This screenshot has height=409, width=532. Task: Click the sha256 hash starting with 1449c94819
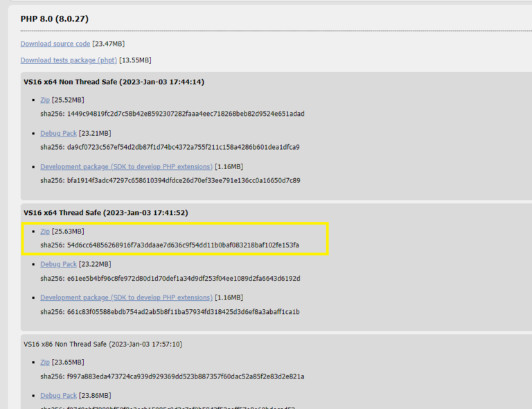pos(185,114)
